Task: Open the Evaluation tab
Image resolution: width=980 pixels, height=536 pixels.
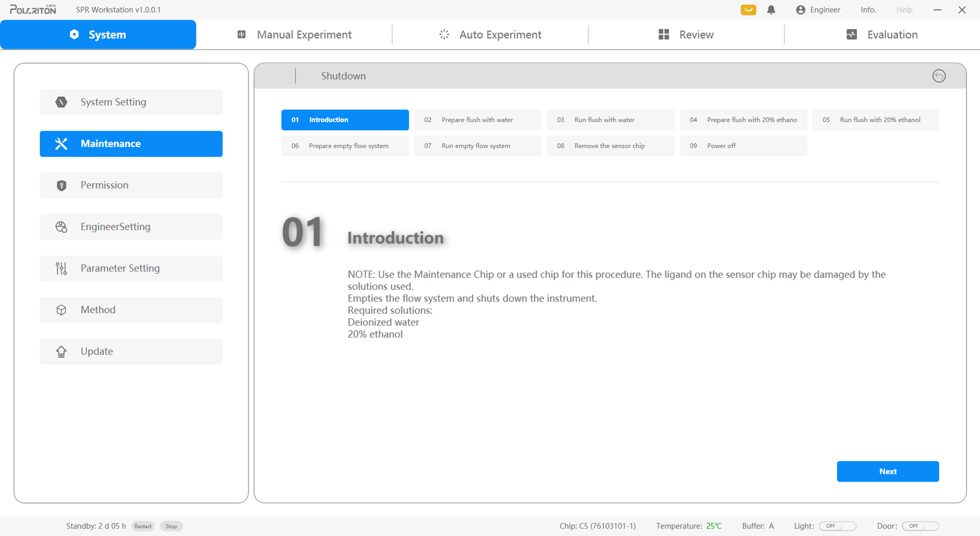Action: (x=882, y=35)
